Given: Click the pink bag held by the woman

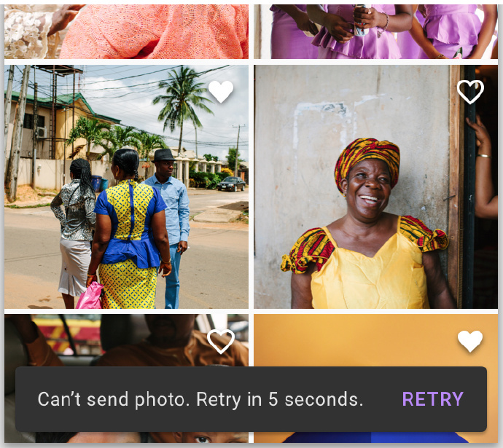Looking at the screenshot, I should [x=90, y=296].
